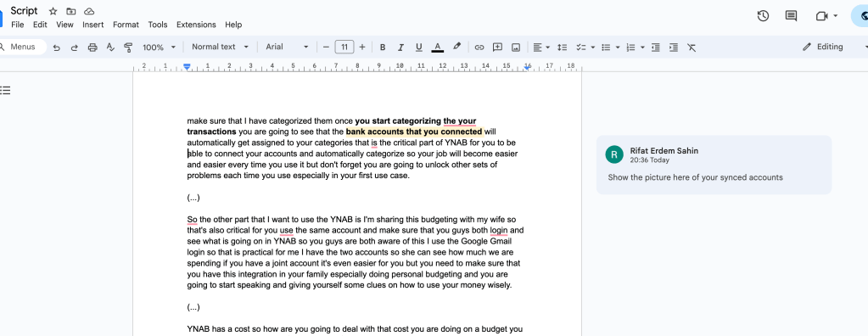Select the paint format roller
Viewport: 868px width, 336px height.
point(128,48)
